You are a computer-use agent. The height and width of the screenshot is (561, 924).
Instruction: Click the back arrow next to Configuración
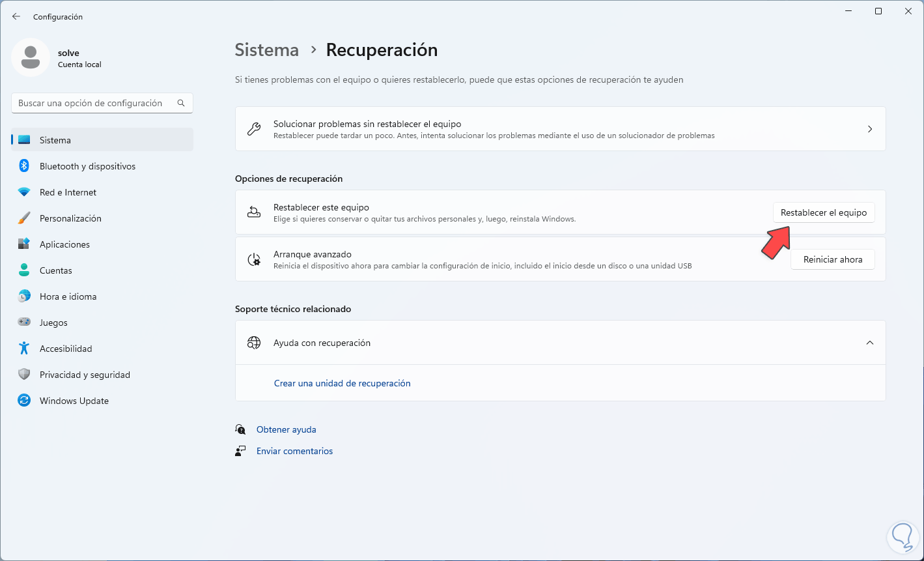click(16, 16)
